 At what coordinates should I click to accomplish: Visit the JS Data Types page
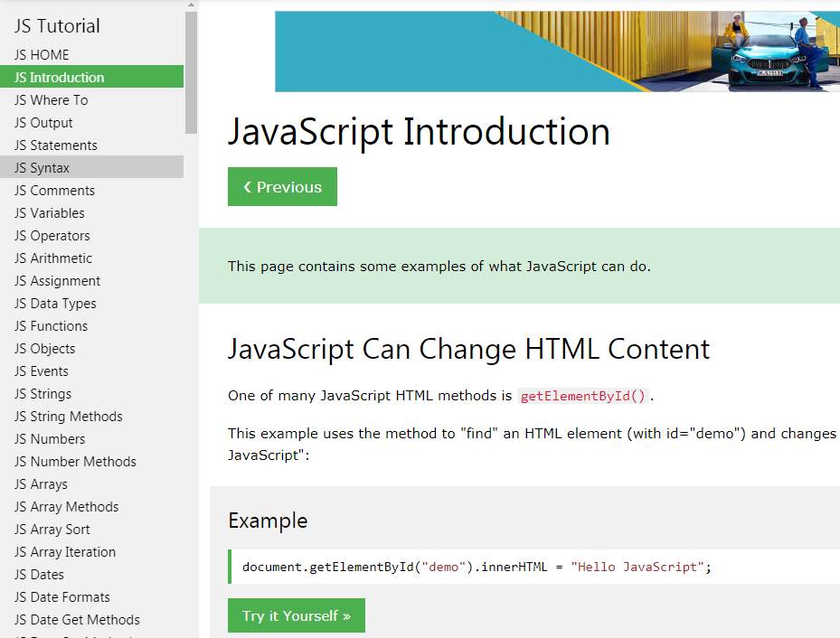click(x=55, y=304)
